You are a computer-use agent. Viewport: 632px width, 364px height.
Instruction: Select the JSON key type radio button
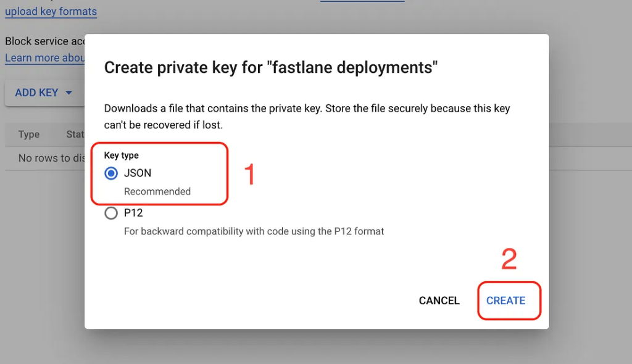click(x=111, y=173)
